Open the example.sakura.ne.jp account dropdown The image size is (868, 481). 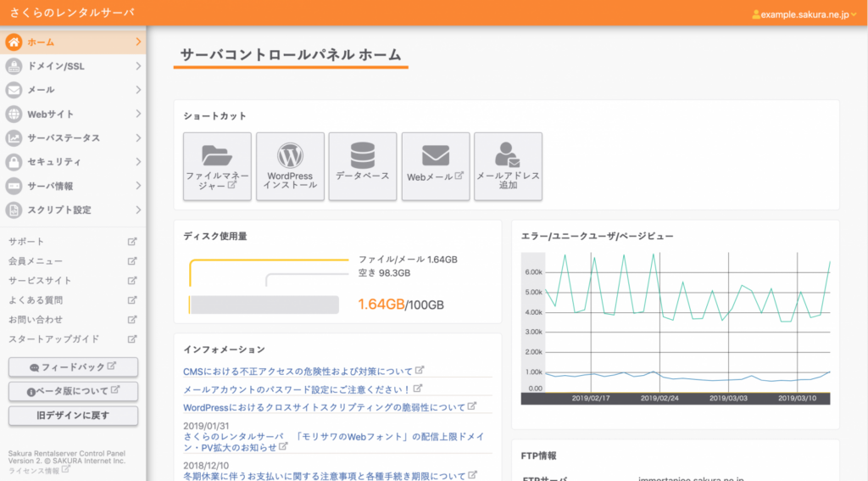(x=804, y=14)
